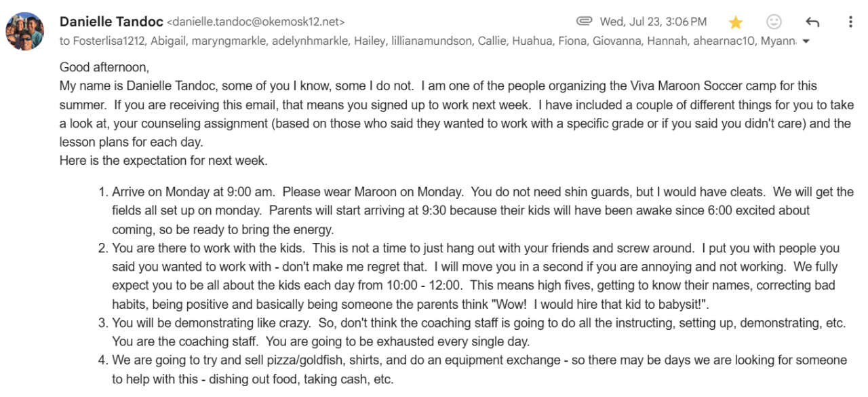Click the paperclip attachment icon
Viewport: 868px width, 397px height.
[x=584, y=22]
